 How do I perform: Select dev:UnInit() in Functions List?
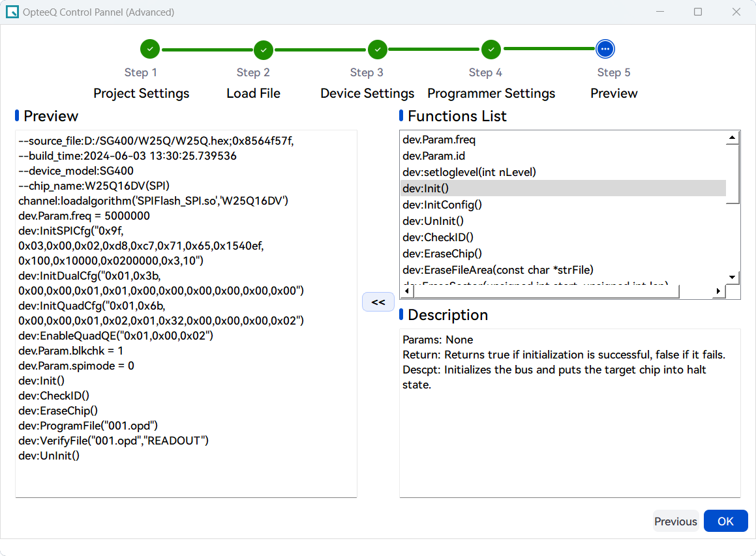[433, 221]
